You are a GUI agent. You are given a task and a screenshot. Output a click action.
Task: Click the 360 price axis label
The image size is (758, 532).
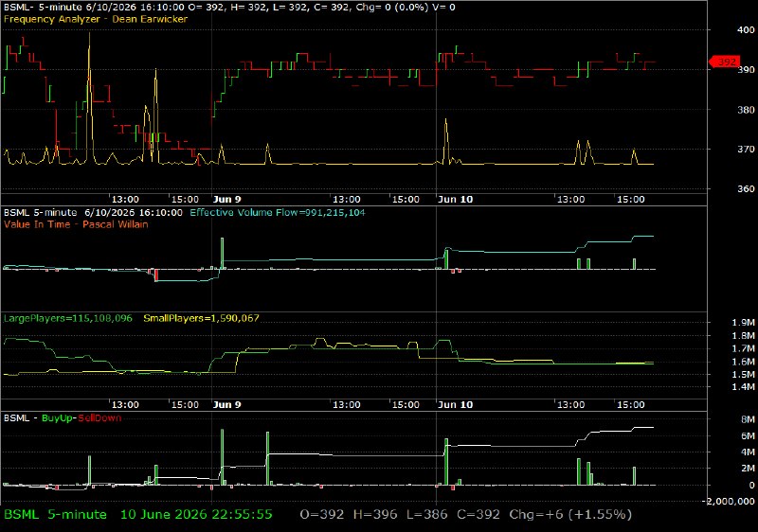coord(746,189)
